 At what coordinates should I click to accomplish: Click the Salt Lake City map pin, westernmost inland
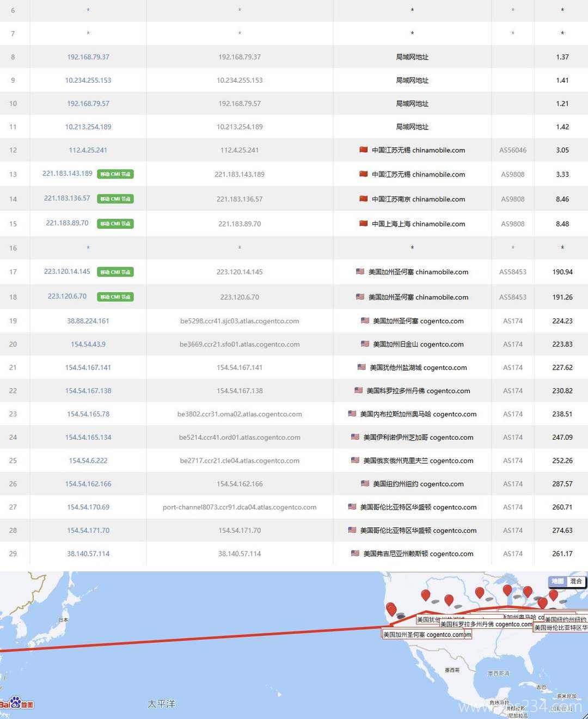(426, 595)
